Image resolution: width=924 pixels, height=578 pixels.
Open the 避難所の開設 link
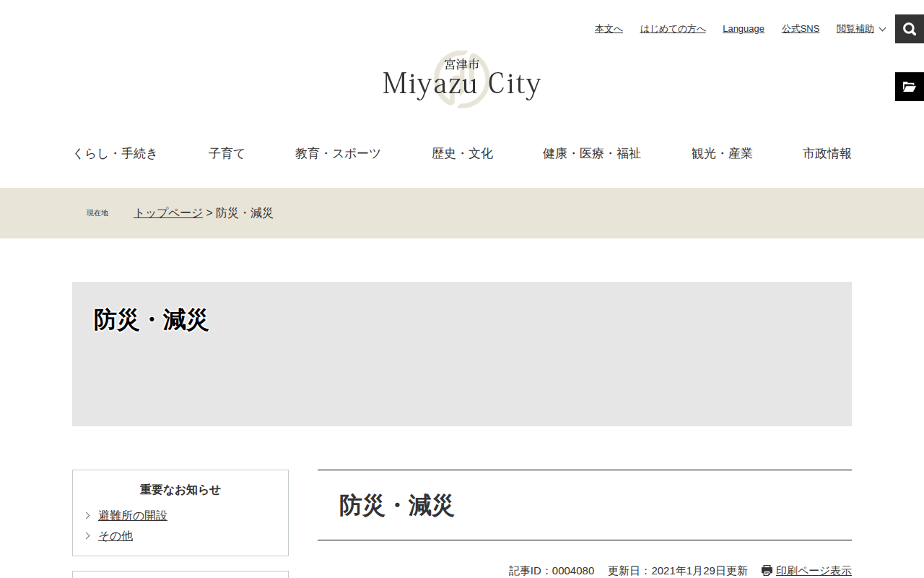(x=133, y=516)
